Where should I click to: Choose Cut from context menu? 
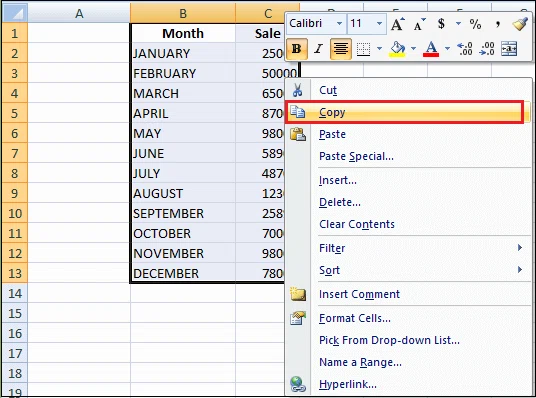pyautogui.click(x=408, y=90)
